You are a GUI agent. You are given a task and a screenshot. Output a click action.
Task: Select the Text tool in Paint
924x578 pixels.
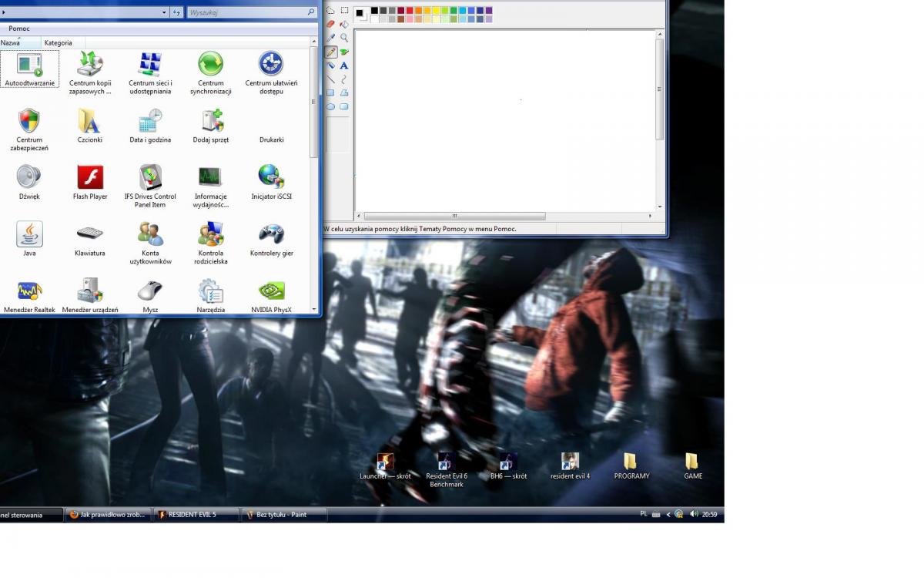click(344, 66)
